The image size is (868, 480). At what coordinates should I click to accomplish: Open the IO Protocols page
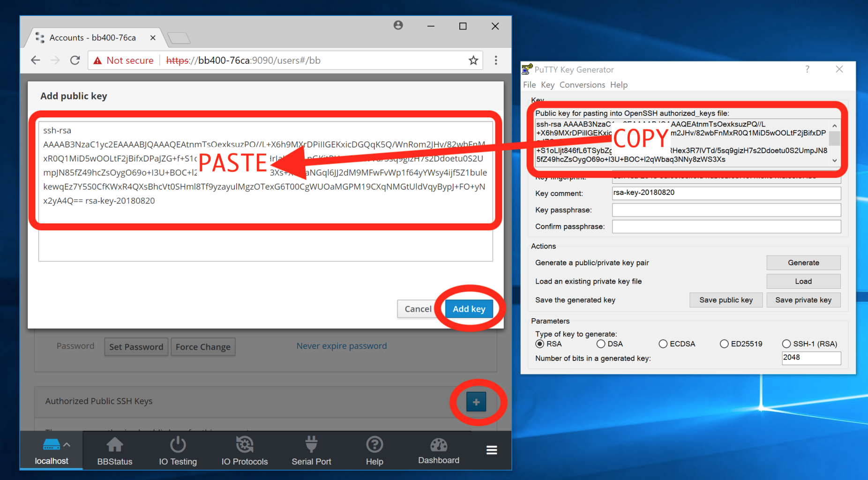click(x=245, y=451)
